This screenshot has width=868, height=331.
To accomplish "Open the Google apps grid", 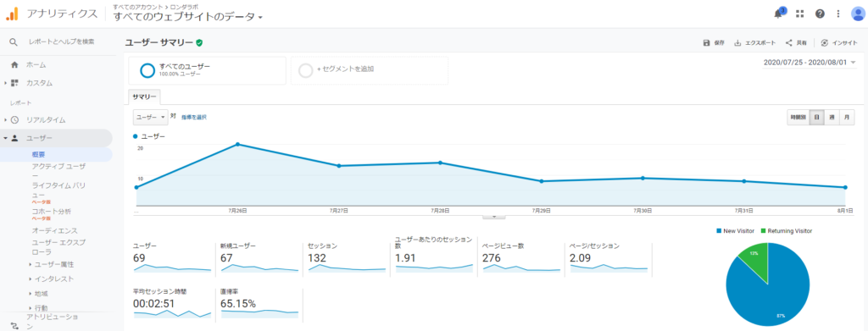I will click(x=799, y=14).
